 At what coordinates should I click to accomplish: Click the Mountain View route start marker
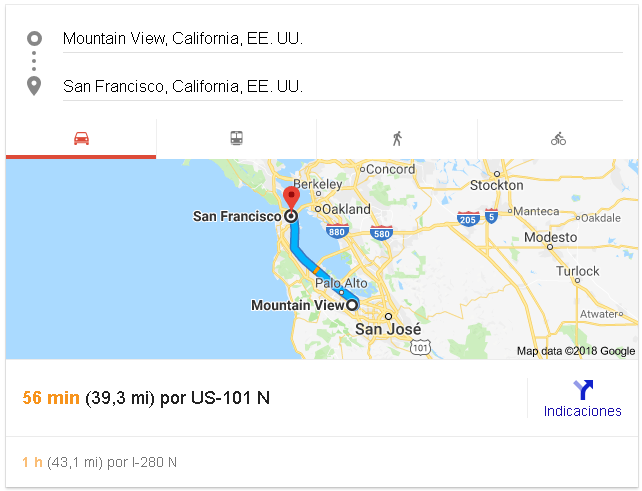click(x=352, y=305)
